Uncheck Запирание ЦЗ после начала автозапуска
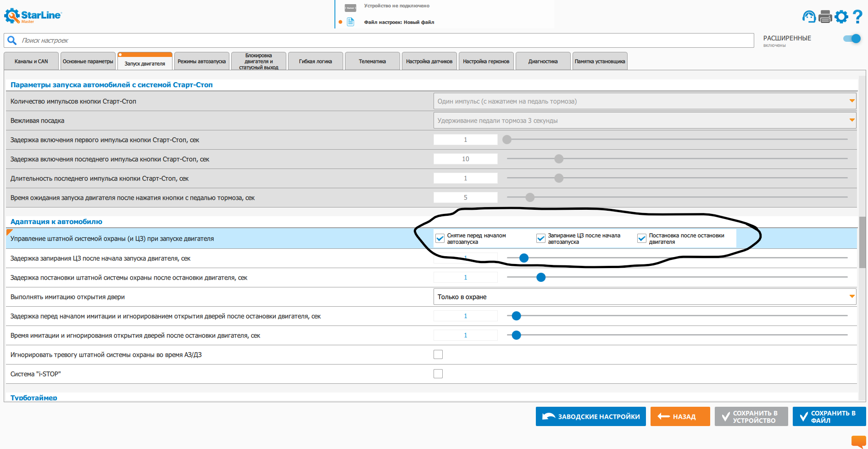 (540, 238)
